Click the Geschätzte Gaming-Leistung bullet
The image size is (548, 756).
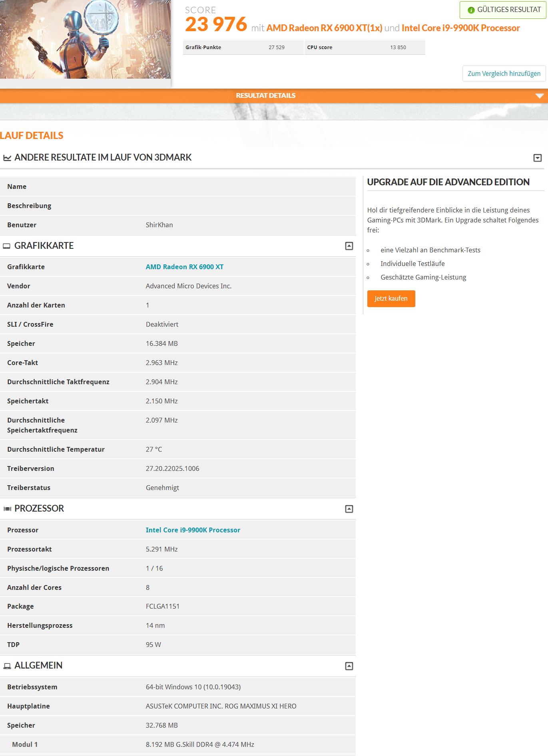[x=423, y=277]
